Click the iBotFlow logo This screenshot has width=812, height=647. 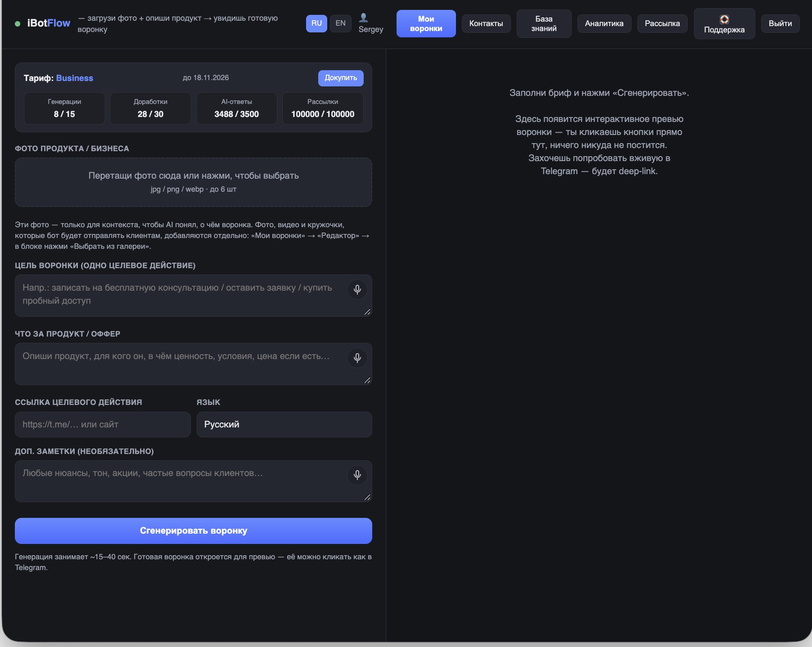click(x=49, y=23)
